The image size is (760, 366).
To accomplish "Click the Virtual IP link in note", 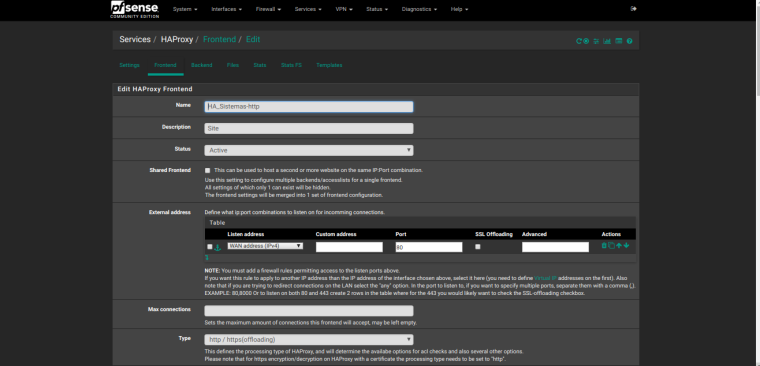I will coord(545,278).
